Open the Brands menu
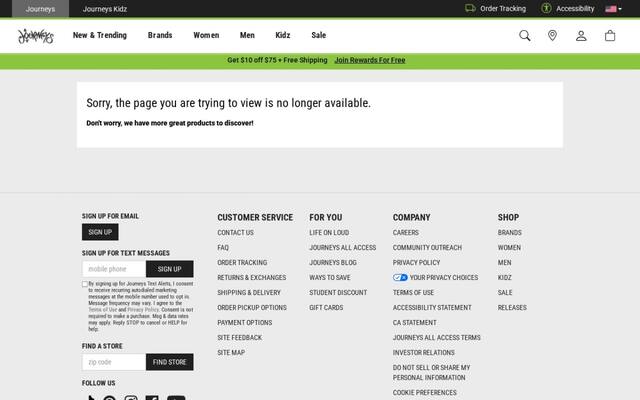This screenshot has width=640, height=400. coord(160,35)
